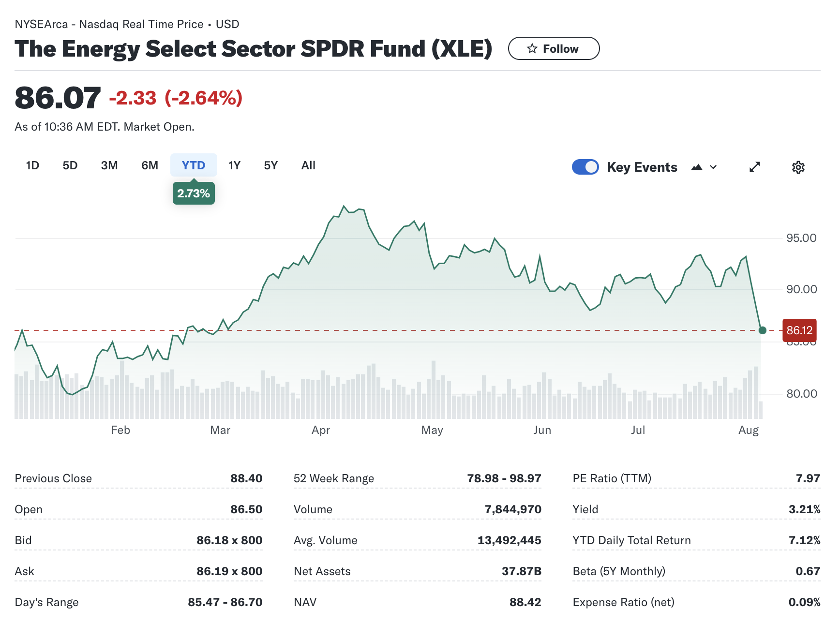Click the PE Ratio value 7.97
The width and height of the screenshot is (840, 624).
pyautogui.click(x=808, y=478)
